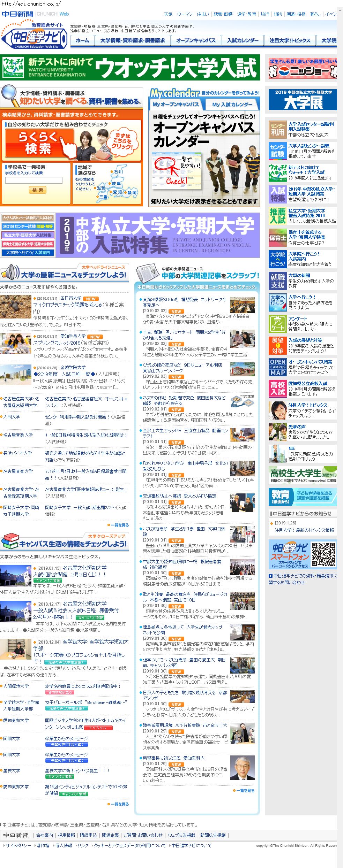Click 会社案内 footer link
Screen dimensions: 343x868
pyautogui.click(x=45, y=835)
